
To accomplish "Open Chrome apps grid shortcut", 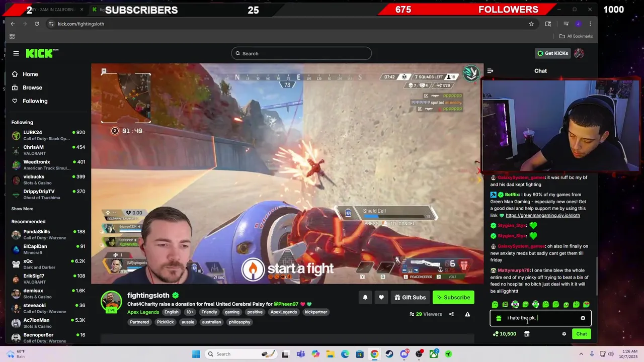I will (12, 36).
